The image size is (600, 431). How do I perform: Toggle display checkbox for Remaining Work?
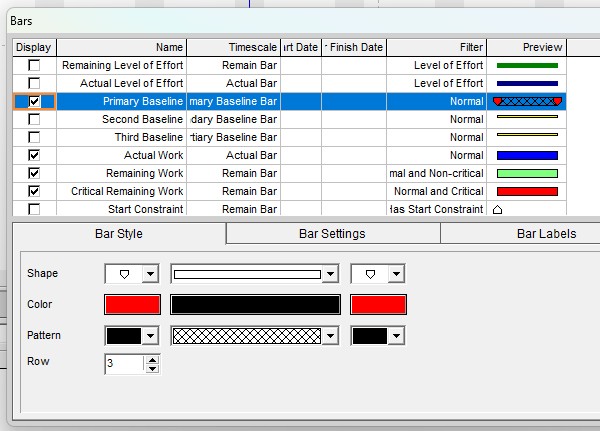click(x=34, y=173)
